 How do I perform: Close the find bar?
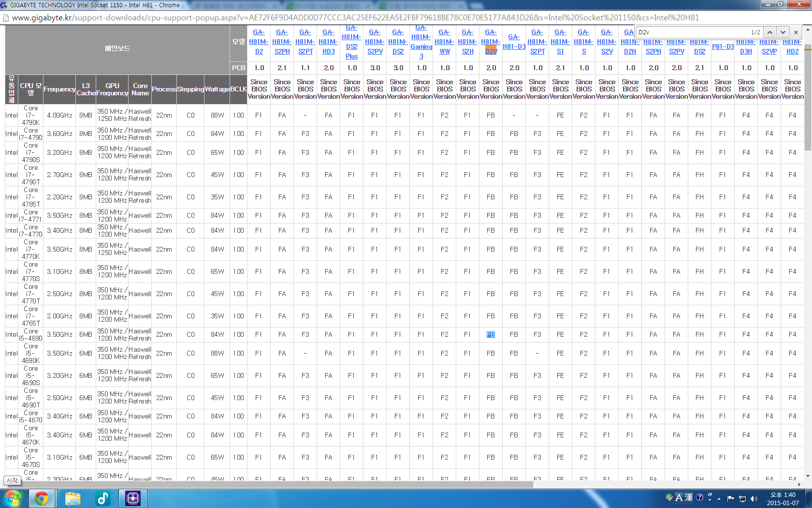[x=796, y=32]
